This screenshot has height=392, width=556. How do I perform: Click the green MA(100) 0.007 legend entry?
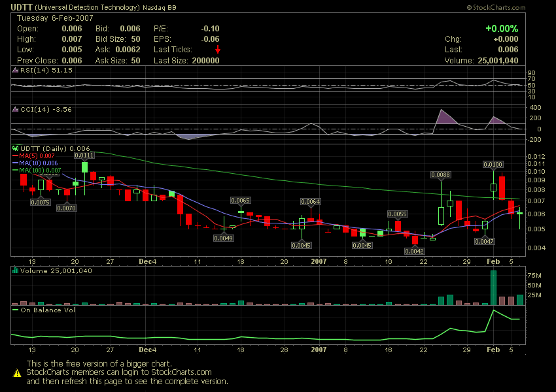click(x=37, y=170)
